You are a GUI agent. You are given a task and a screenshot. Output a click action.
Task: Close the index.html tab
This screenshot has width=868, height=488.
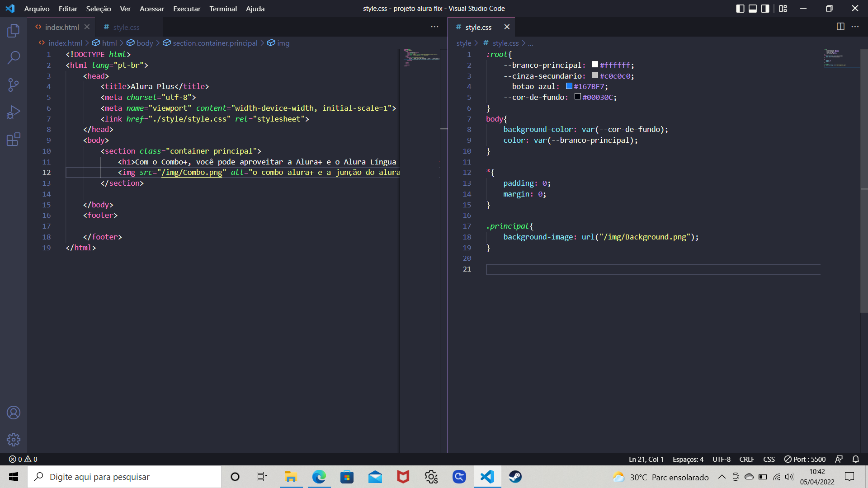point(87,27)
